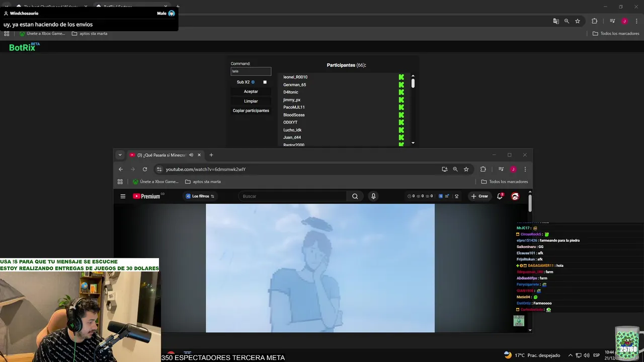Viewport: 644px width, 362px height.
Task: Bookmark the YouTube page with the star
Action: 466,169
